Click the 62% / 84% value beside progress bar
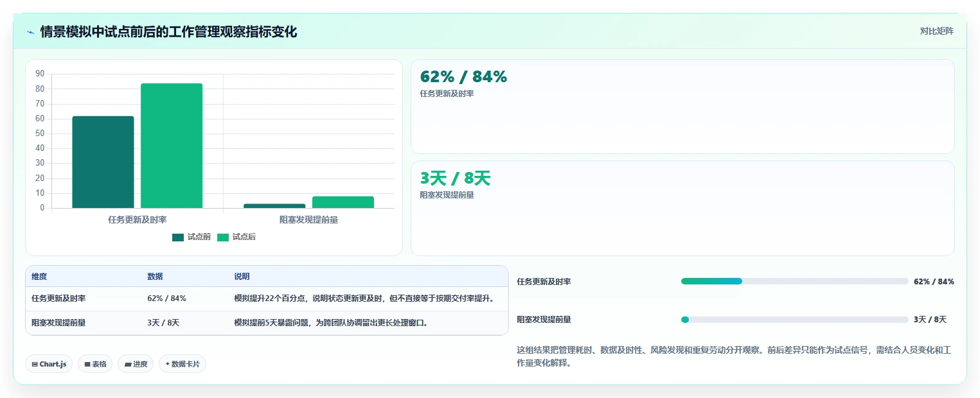Image resolution: width=980 pixels, height=398 pixels. point(934,282)
